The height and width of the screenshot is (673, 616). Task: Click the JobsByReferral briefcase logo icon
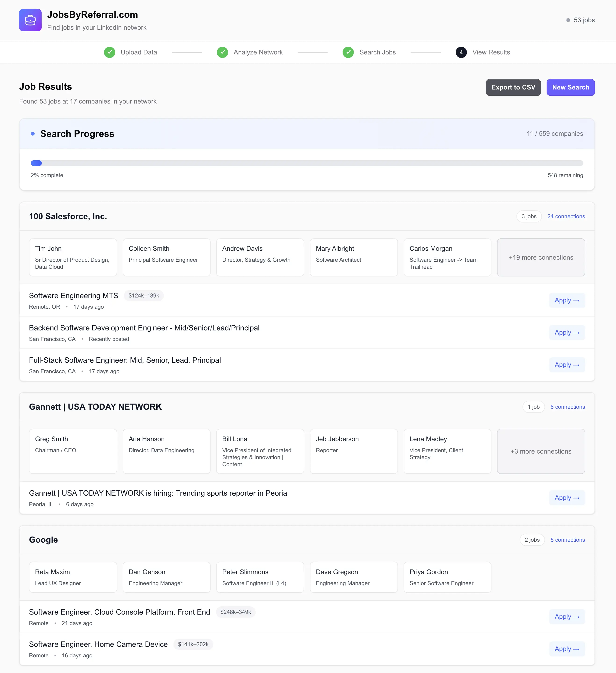(30, 20)
